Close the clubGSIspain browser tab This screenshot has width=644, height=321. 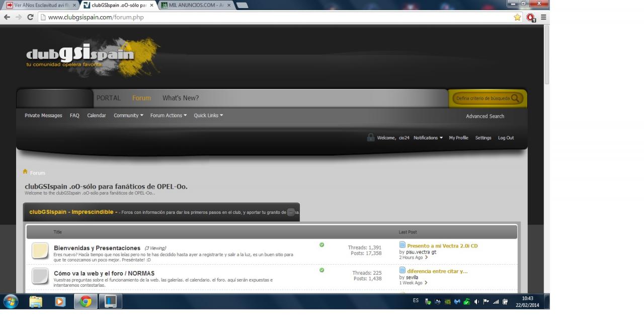(151, 5)
